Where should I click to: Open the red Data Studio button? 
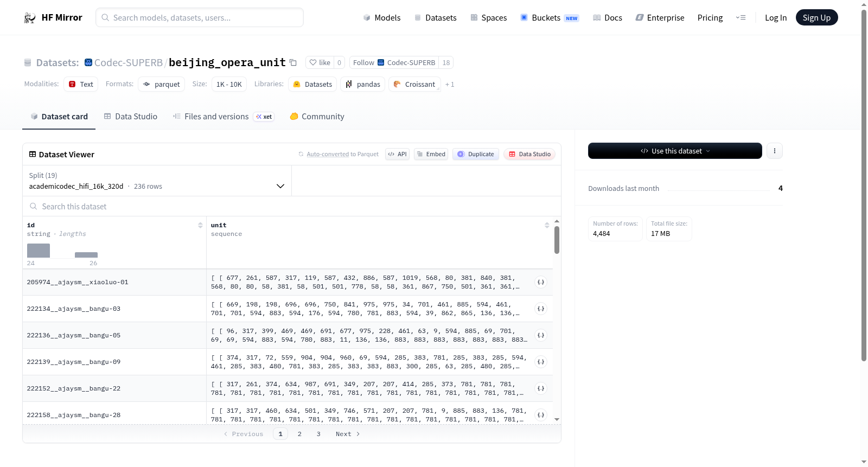click(529, 154)
